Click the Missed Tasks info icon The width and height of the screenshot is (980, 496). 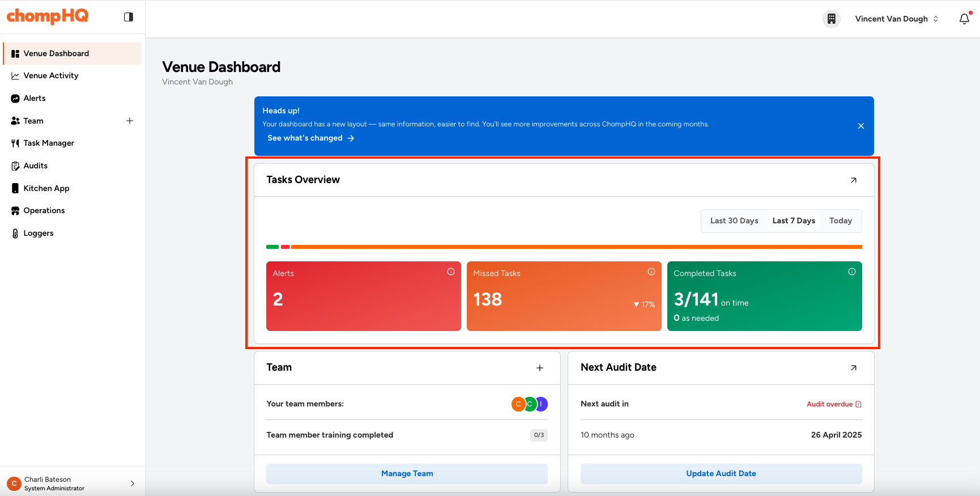(651, 272)
